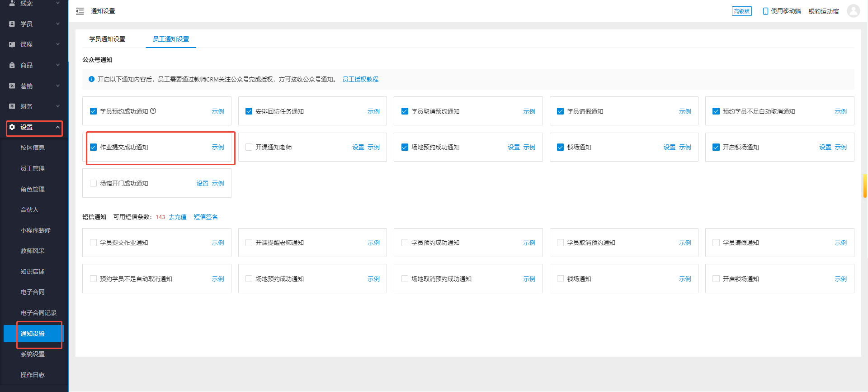View 示例 for 预约学员不足自动取消通知 under 公众号

(x=841, y=111)
